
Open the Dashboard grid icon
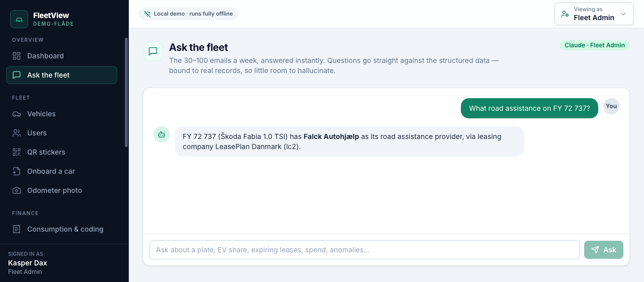pyautogui.click(x=17, y=56)
